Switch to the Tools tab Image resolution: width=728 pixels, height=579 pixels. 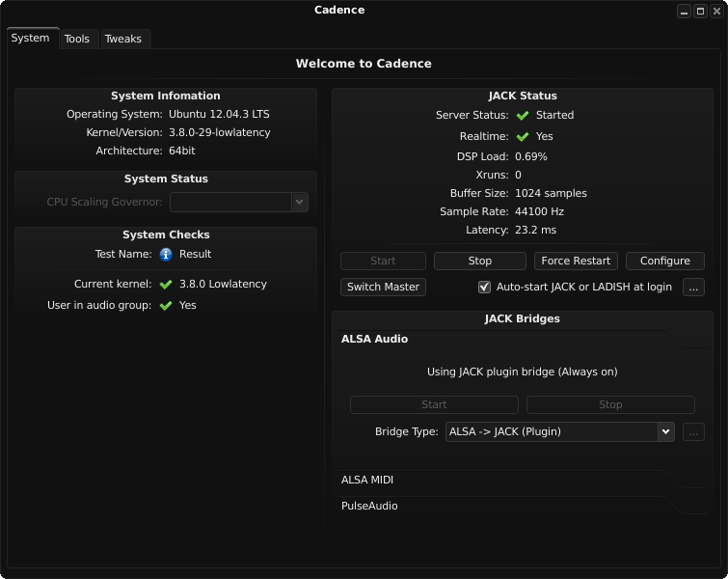(x=77, y=40)
